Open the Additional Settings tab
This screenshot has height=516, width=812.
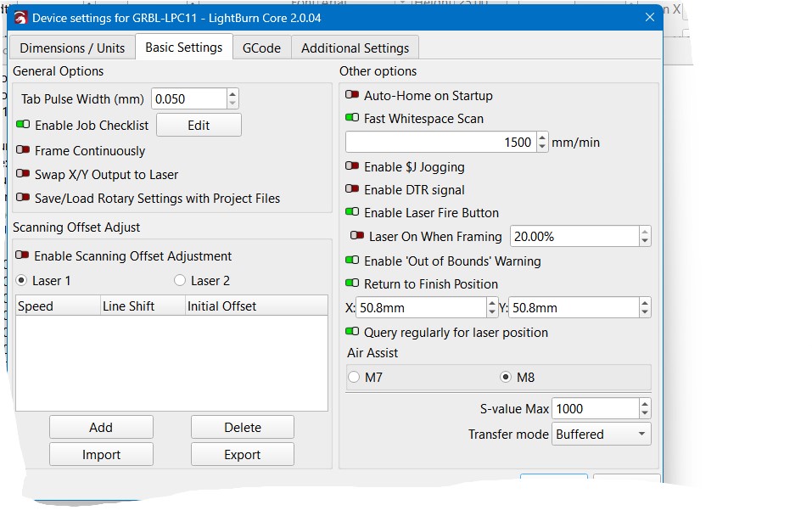(355, 48)
